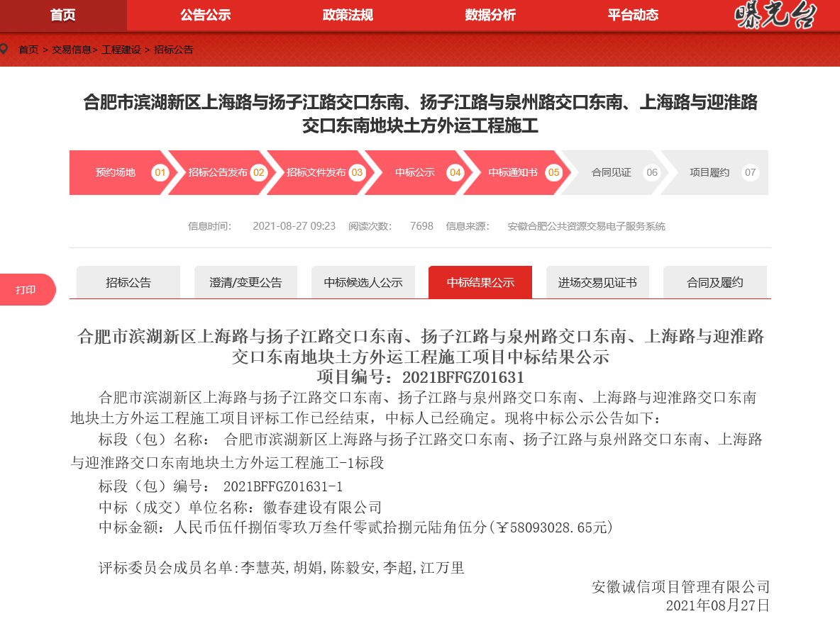840x626 pixels.
Task: Switch to the 招标公告 tab
Action: (x=128, y=282)
